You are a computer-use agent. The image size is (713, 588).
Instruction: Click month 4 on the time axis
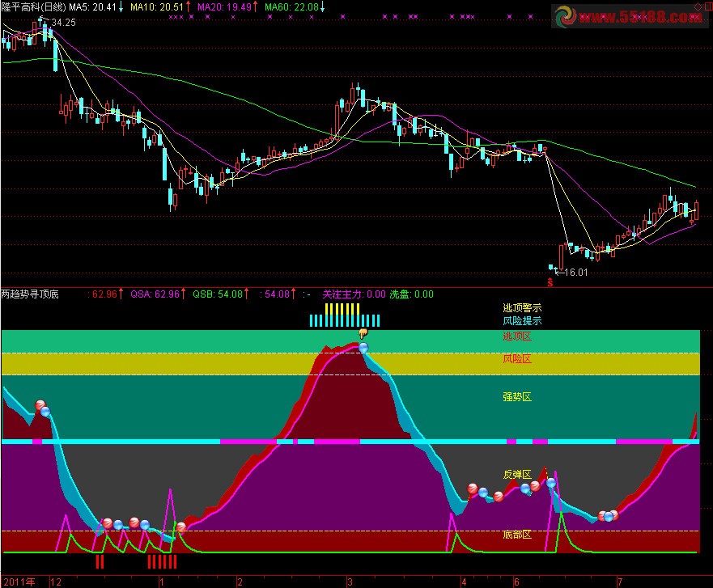[x=464, y=582]
